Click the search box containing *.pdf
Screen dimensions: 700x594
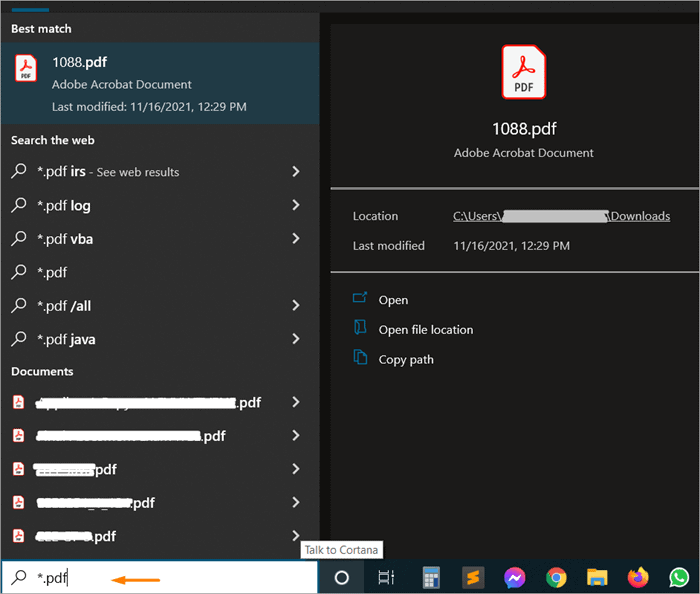tap(160, 577)
